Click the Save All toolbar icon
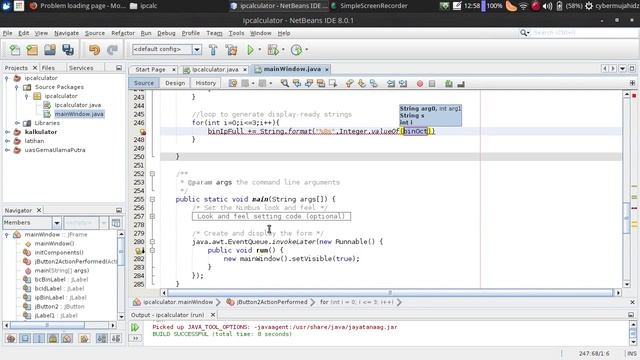Image resolution: width=640 pixels, height=360 pixels. pos(68,50)
